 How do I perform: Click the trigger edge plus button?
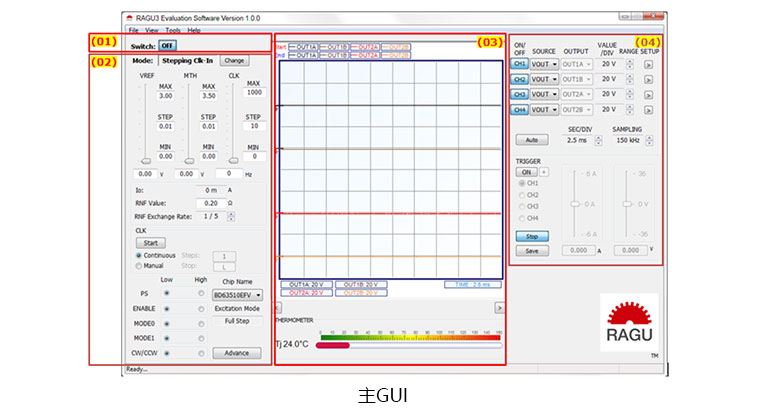543,172
